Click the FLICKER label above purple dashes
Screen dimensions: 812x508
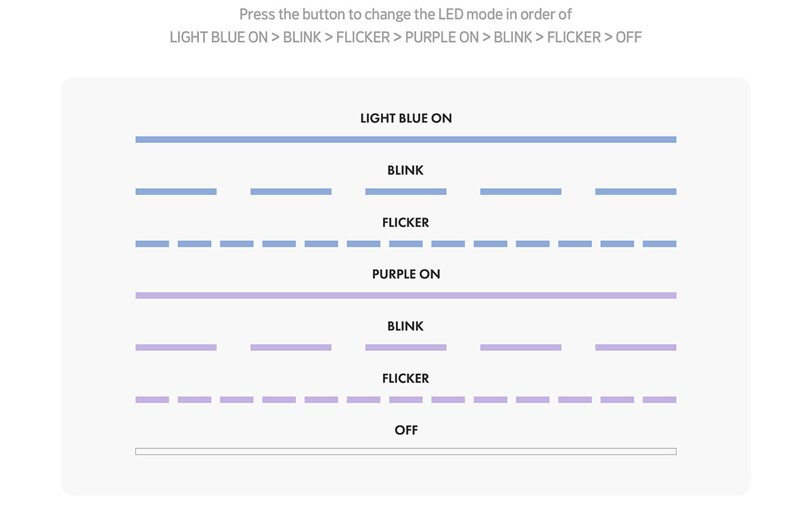coord(406,379)
